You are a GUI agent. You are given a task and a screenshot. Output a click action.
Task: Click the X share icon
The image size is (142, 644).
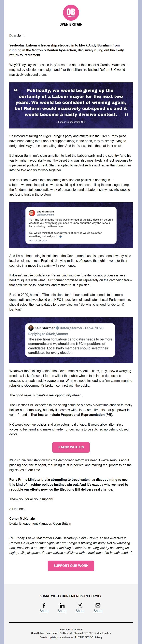(80, 605)
